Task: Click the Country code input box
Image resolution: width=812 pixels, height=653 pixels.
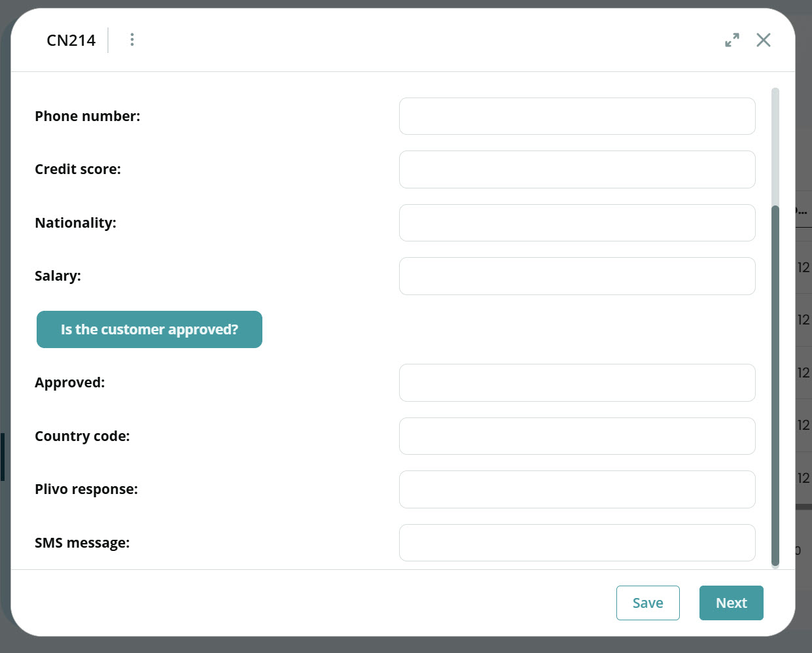Action: tap(577, 436)
